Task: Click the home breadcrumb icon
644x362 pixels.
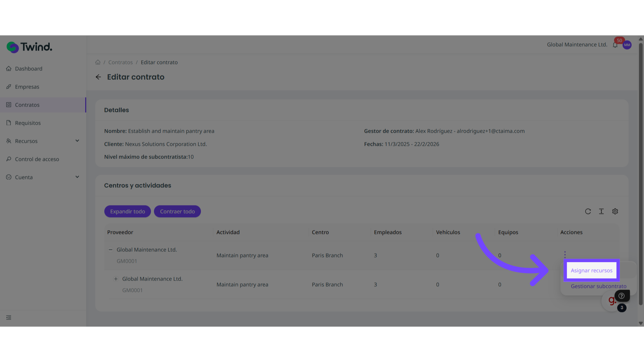Action: 98,62
